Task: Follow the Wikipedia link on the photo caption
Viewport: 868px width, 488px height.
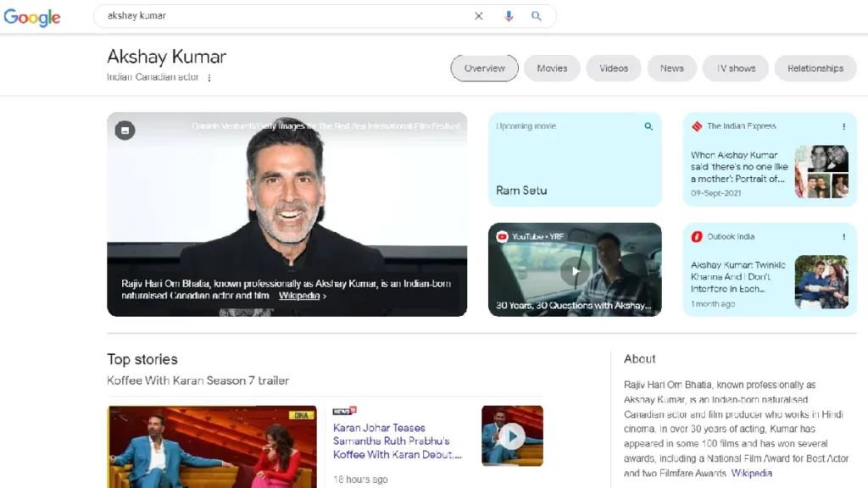Action: (x=299, y=296)
